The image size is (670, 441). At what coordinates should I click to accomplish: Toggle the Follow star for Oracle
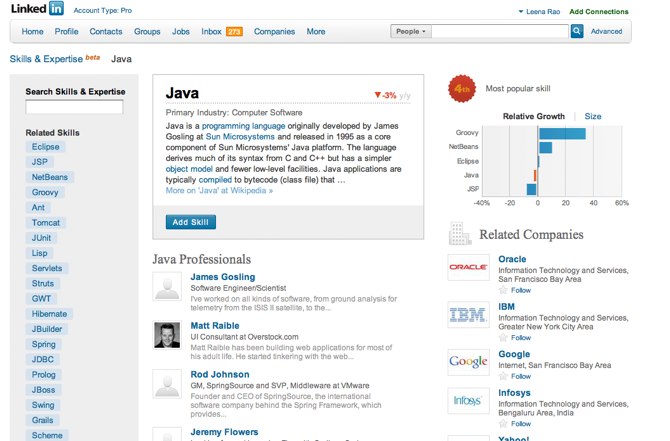[503, 290]
